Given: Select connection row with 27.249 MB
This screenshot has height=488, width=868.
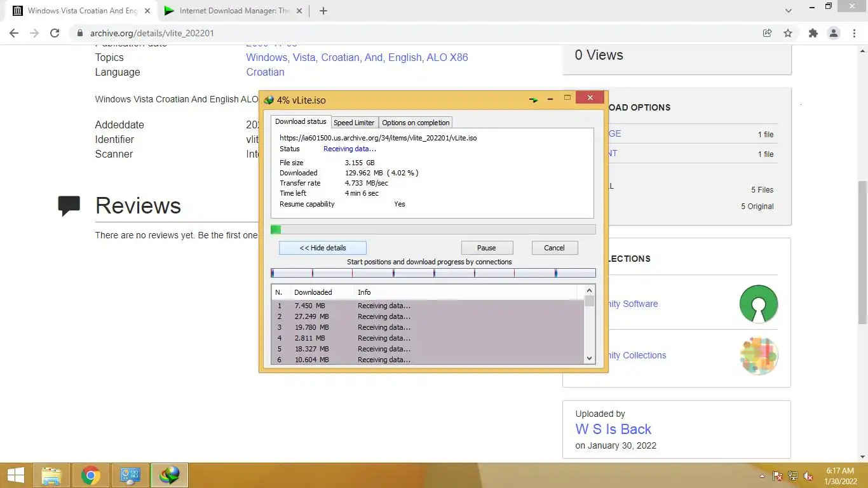Looking at the screenshot, I should [x=427, y=316].
